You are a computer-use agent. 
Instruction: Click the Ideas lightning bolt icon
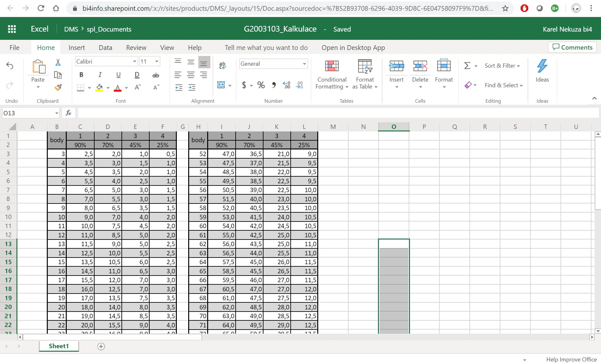(x=542, y=66)
